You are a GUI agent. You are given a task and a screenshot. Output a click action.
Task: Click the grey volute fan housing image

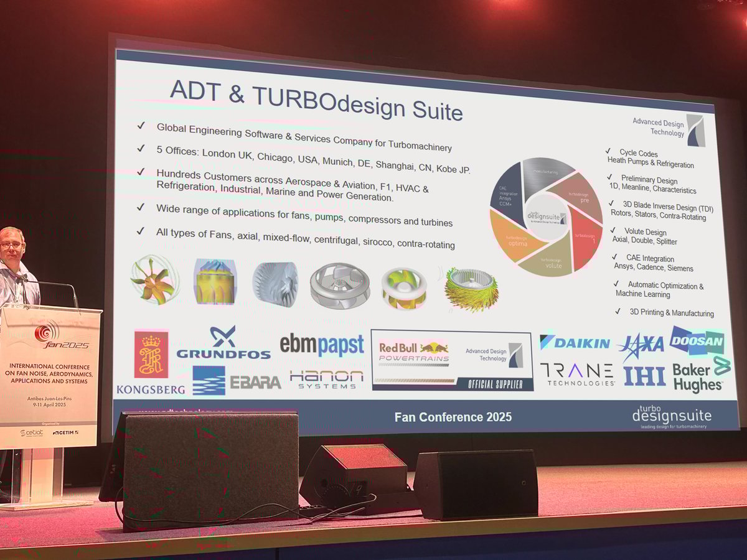(x=340, y=286)
